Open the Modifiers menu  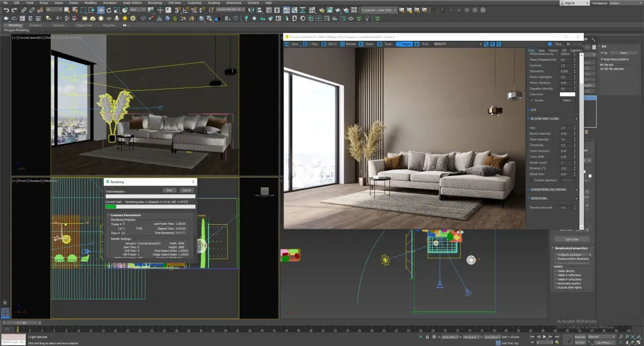pos(91,3)
